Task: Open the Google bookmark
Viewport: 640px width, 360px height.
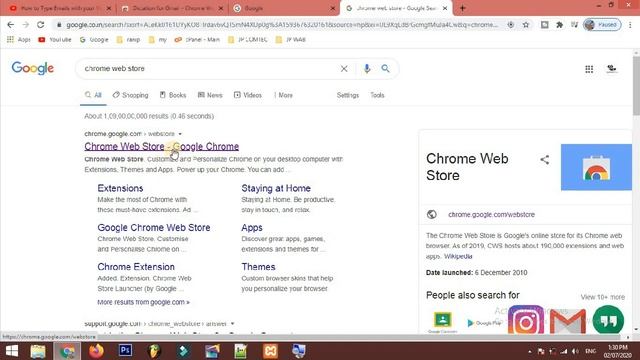Action: click(x=94, y=40)
